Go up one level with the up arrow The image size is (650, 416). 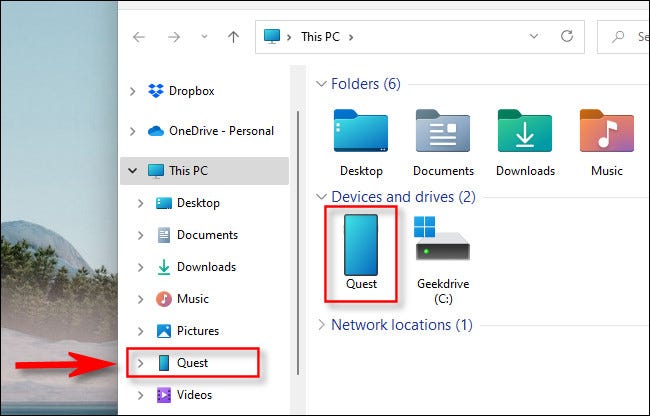[x=233, y=37]
